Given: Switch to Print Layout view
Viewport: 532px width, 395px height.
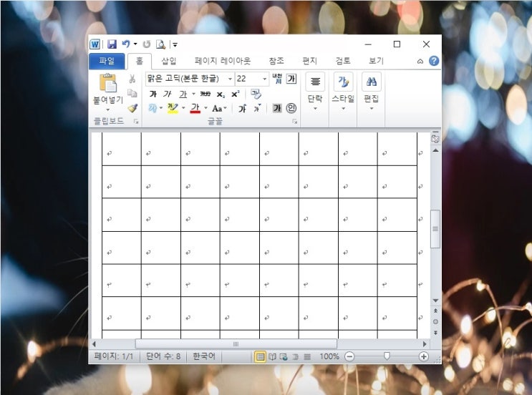Looking at the screenshot, I should point(260,356).
